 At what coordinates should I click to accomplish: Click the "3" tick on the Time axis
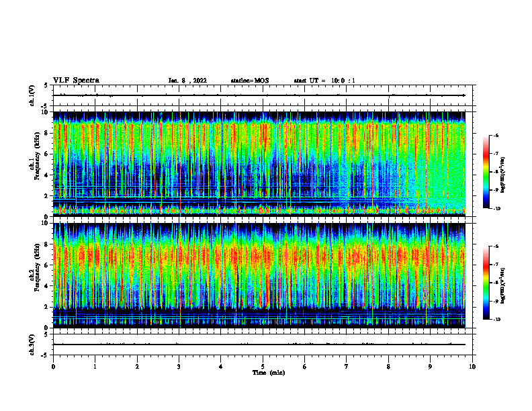(179, 367)
